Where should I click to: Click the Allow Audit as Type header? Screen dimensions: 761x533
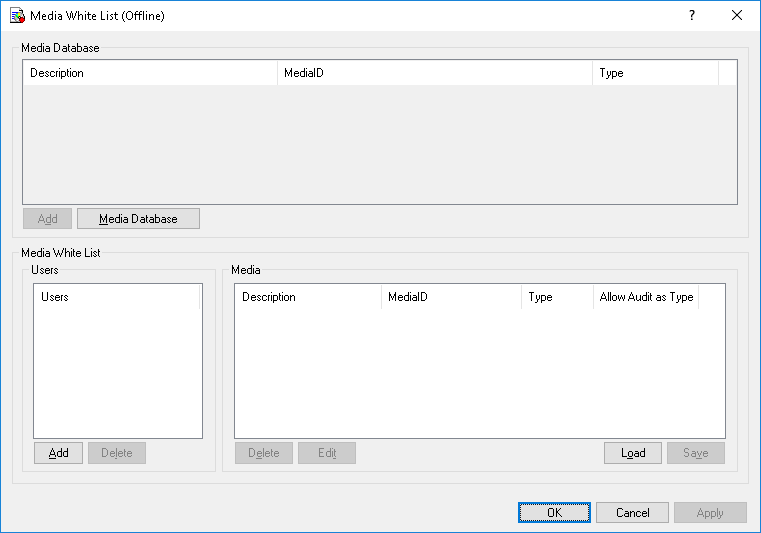646,297
